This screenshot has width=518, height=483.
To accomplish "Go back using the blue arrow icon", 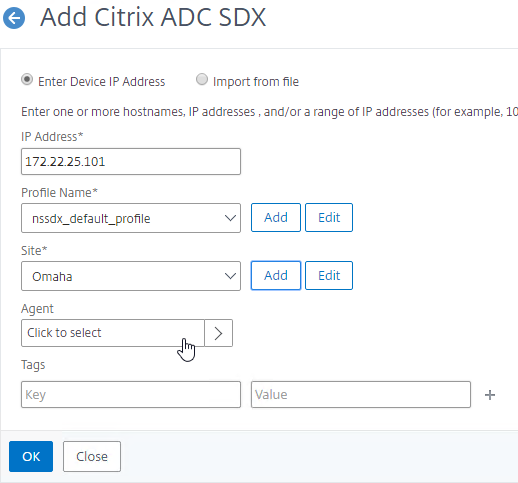I will pyautogui.click(x=14, y=18).
